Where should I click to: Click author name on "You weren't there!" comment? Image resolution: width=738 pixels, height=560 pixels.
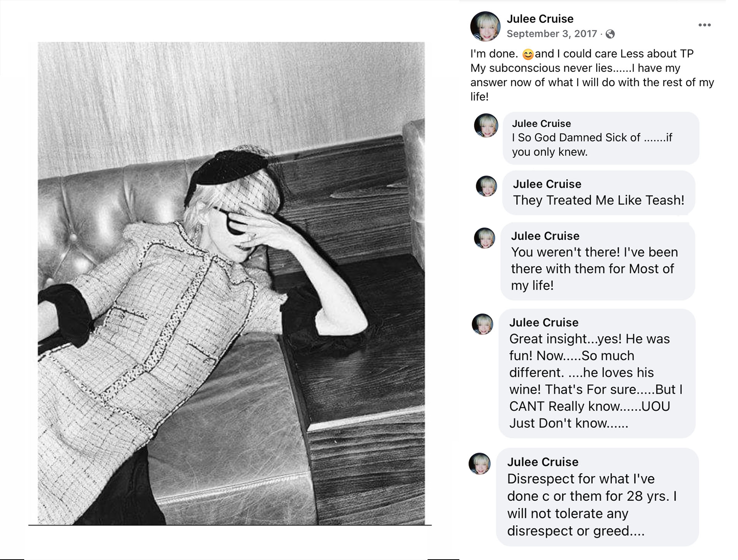click(x=545, y=236)
